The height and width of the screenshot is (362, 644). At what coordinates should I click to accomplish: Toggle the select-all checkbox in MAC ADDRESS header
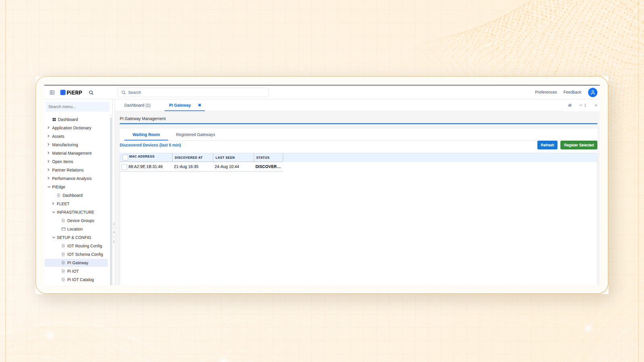click(x=125, y=157)
